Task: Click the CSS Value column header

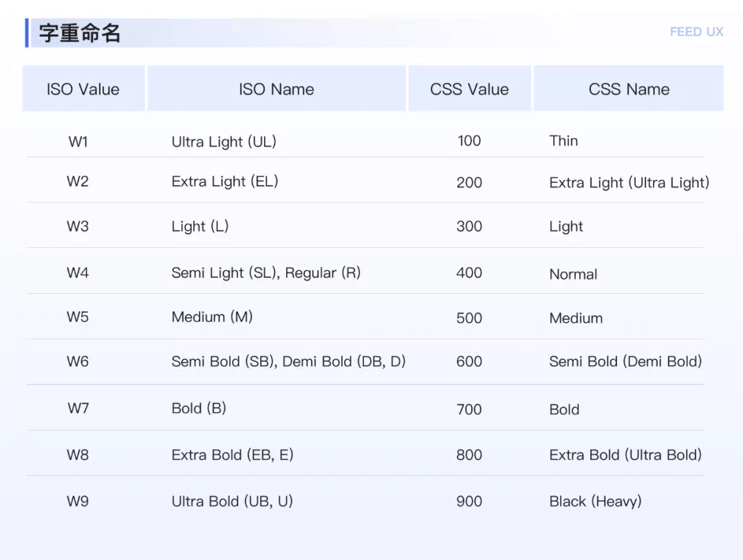Action: (469, 89)
